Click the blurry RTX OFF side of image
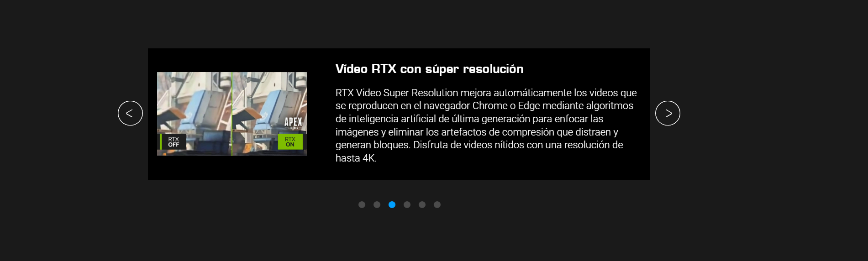 point(194,114)
